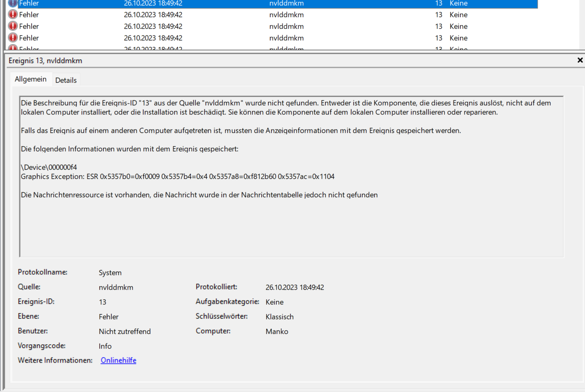This screenshot has height=392, width=585.
Task: Close the Ereignis 13 details pane
Action: click(580, 60)
